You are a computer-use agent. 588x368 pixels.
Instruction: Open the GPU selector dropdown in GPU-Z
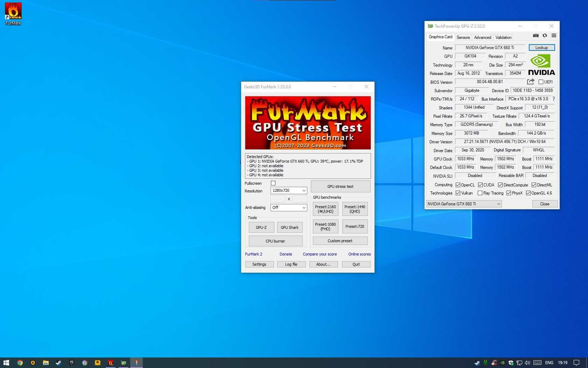click(x=464, y=204)
